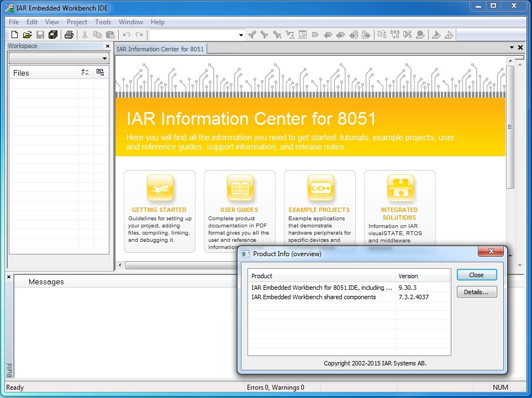Click the Copy icon in toolbar
This screenshot has height=398, width=532.
click(97, 35)
